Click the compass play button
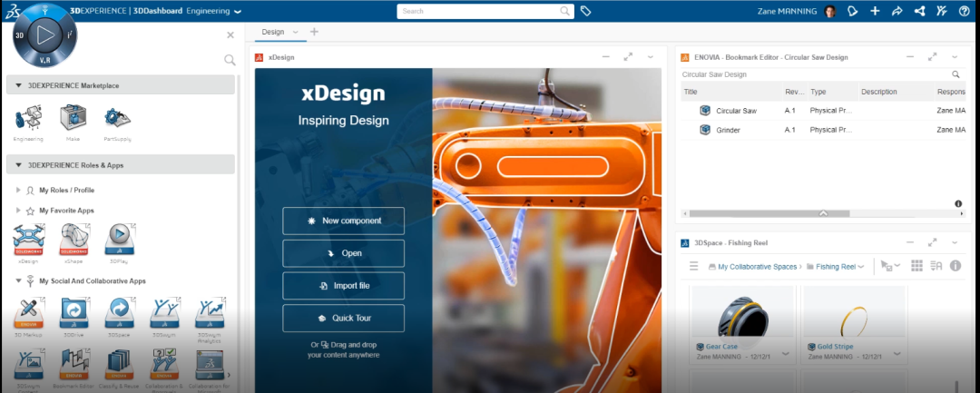The height and width of the screenshot is (393, 980). point(45,35)
